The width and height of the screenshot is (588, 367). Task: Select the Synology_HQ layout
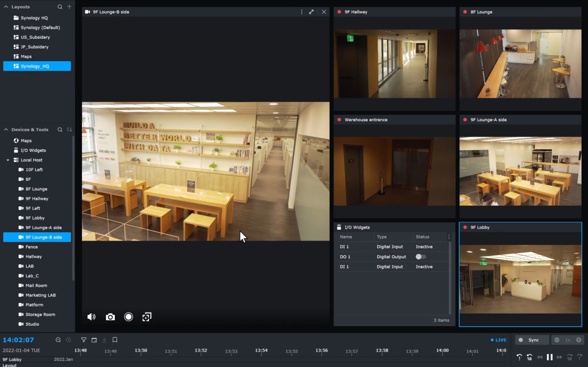37,66
